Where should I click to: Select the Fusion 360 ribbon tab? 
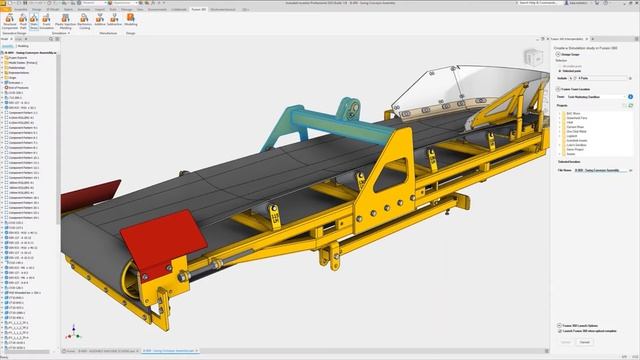tap(198, 9)
